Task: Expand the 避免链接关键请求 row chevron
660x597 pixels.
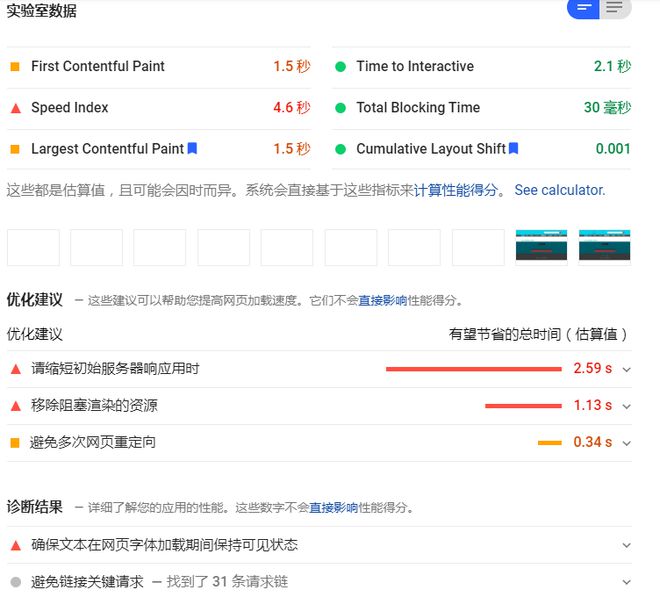Action: [626, 582]
